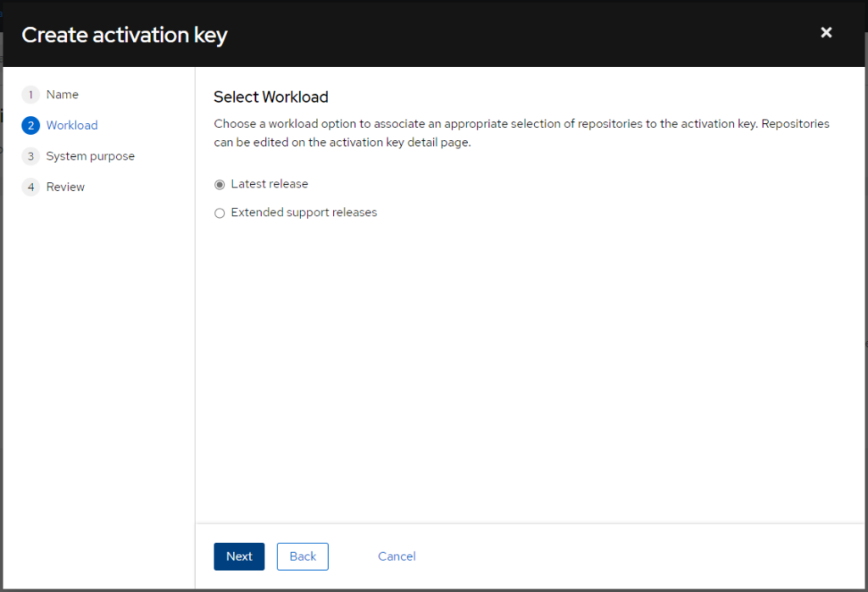
Task: Select the Latest release radio button
Action: point(220,184)
